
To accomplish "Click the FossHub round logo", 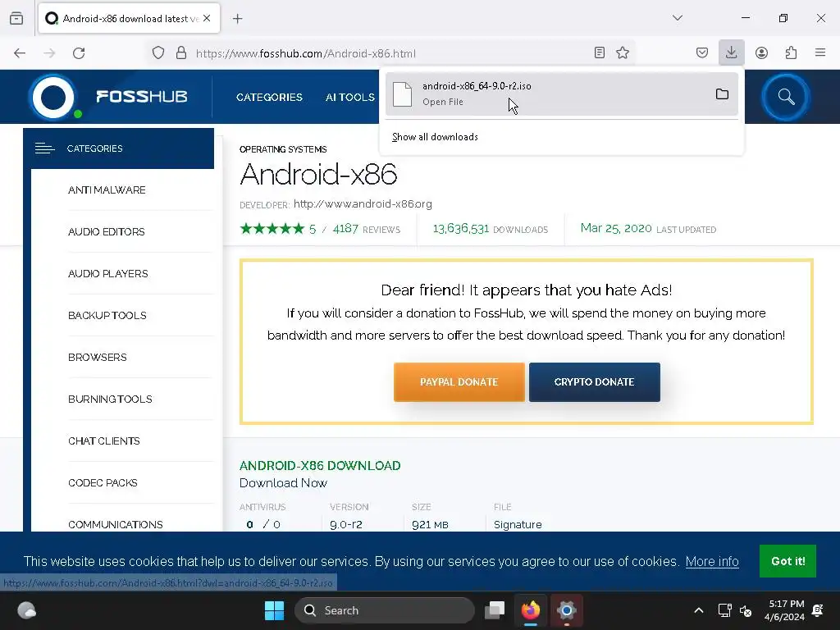I will pyautogui.click(x=53, y=98).
